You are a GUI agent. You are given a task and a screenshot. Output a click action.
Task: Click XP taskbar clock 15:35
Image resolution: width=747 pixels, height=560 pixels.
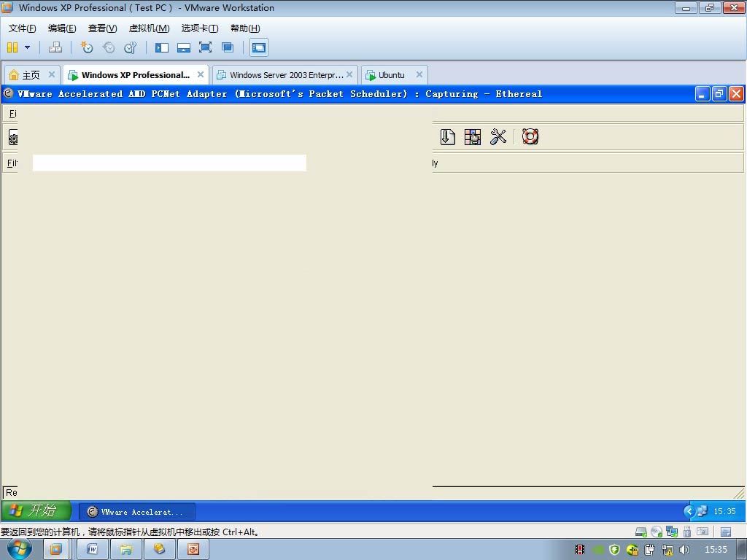724,511
